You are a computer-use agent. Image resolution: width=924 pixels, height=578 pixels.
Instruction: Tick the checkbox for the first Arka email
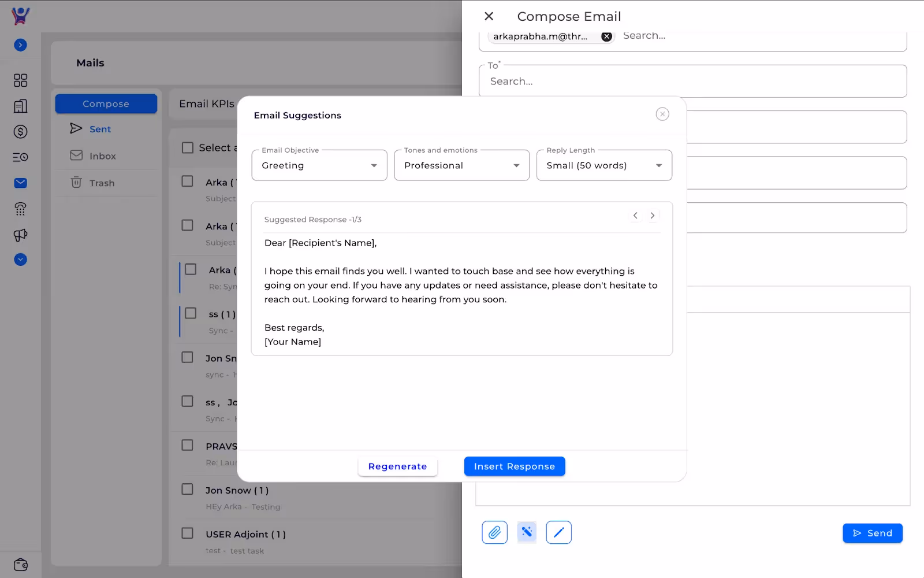click(x=188, y=181)
